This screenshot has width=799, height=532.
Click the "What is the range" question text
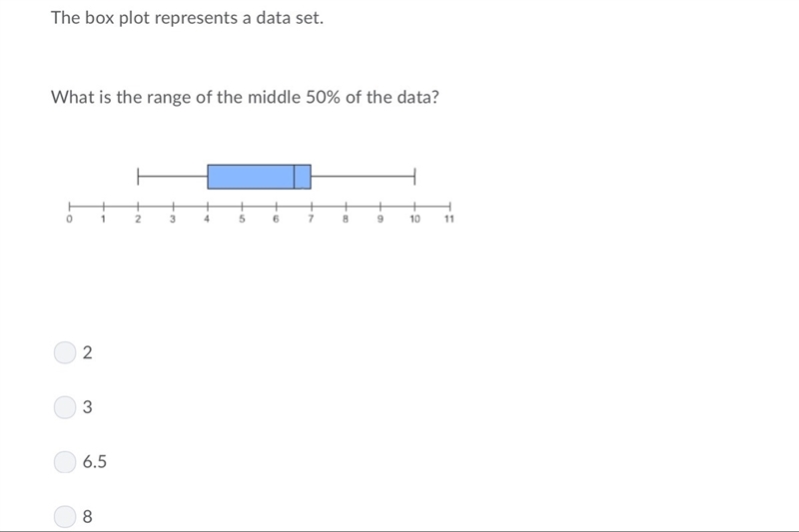pos(245,97)
